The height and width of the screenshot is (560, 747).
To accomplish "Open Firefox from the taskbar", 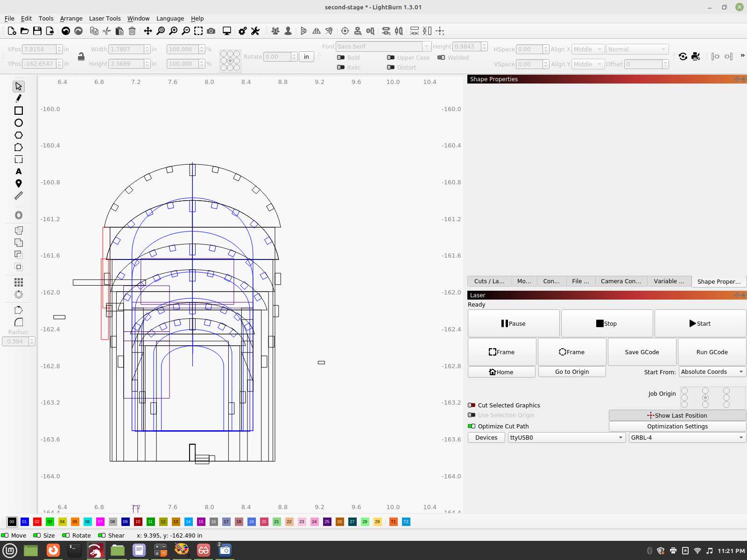I will tap(53, 550).
